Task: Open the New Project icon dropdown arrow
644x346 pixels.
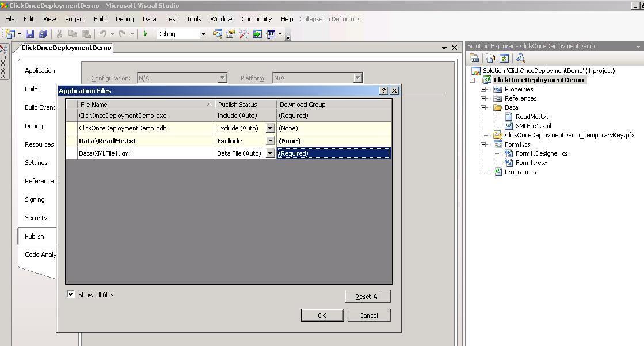Action: point(20,34)
